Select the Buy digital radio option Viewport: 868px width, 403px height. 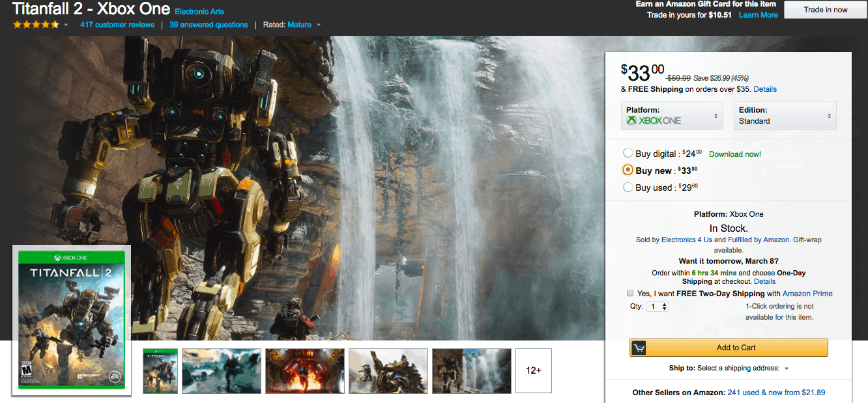(628, 153)
